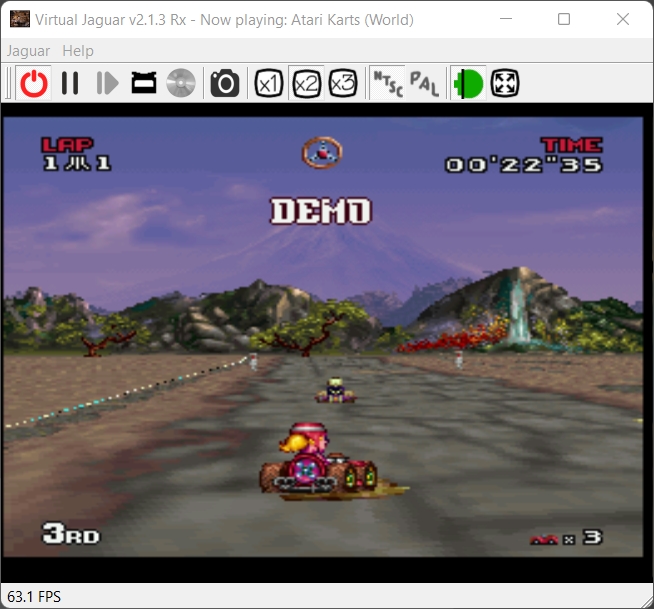This screenshot has height=609, width=654.
Task: Click the DEMO text in game
Action: pyautogui.click(x=320, y=211)
